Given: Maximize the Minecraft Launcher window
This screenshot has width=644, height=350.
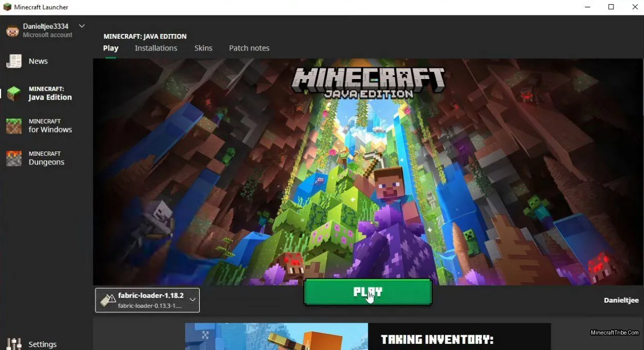Looking at the screenshot, I should (x=611, y=7).
